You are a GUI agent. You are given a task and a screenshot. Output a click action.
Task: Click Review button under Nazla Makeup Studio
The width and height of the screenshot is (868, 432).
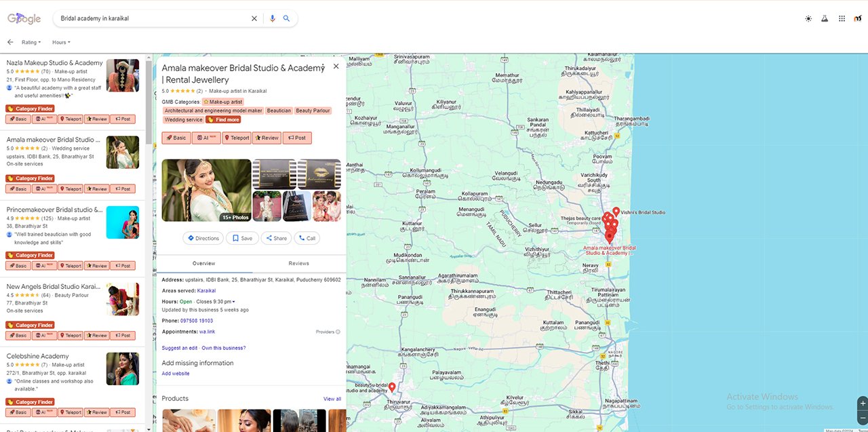tap(96, 119)
